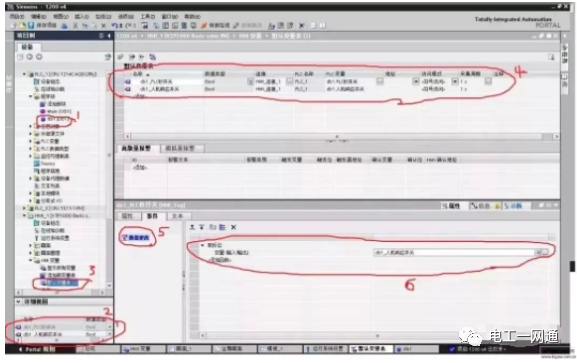
Task: Open the 视图 menu
Action: tap(61, 17)
